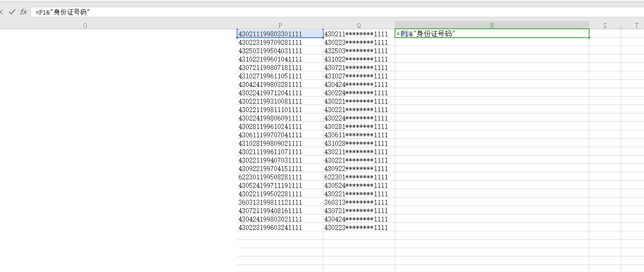Select masked cell 430524********1111
644x272 pixels.
359,185
